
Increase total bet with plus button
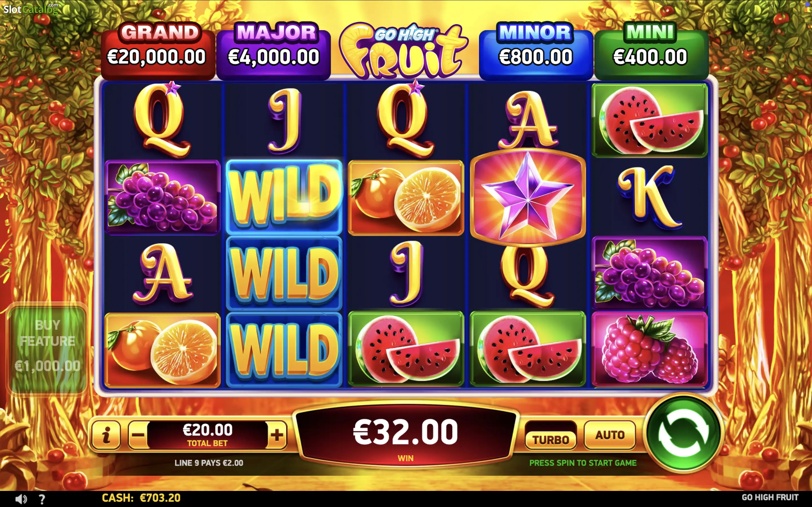tap(277, 435)
